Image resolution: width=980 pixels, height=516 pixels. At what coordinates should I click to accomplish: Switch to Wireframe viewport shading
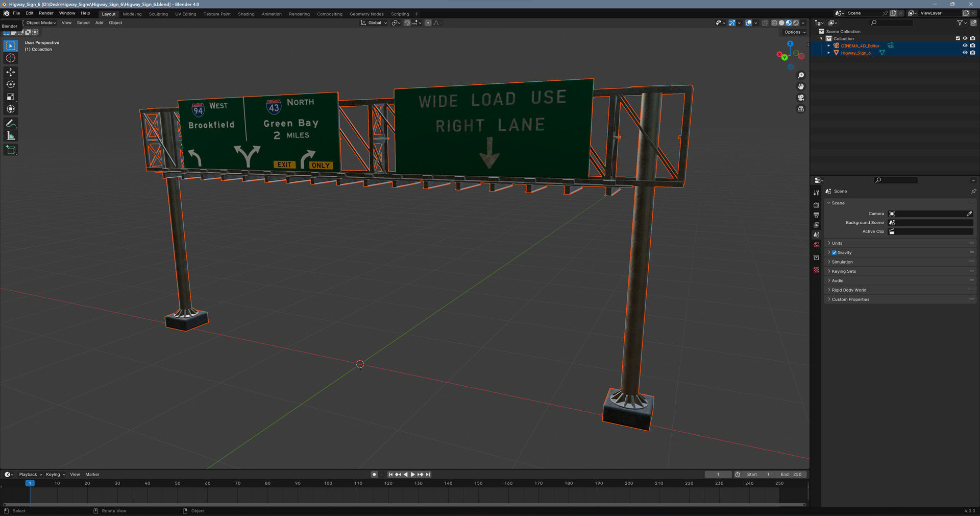click(774, 22)
